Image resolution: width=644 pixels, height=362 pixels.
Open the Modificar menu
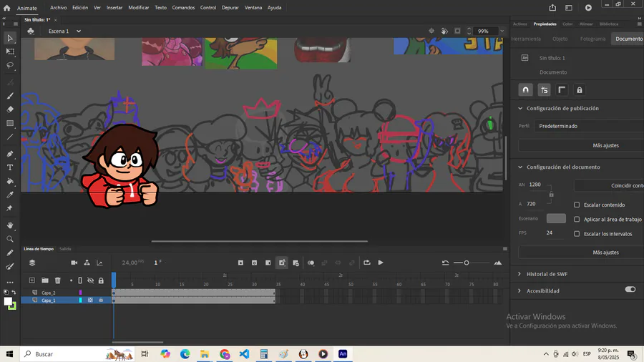[138, 7]
